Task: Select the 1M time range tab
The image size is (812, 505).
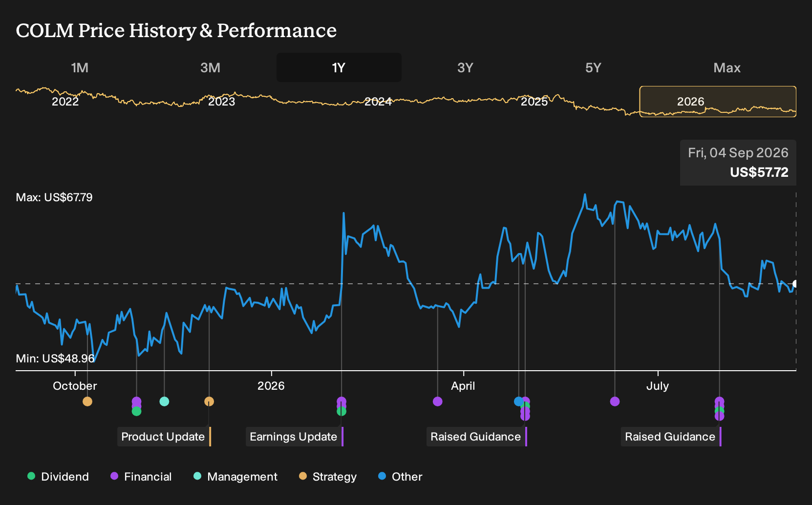Action: tap(80, 67)
